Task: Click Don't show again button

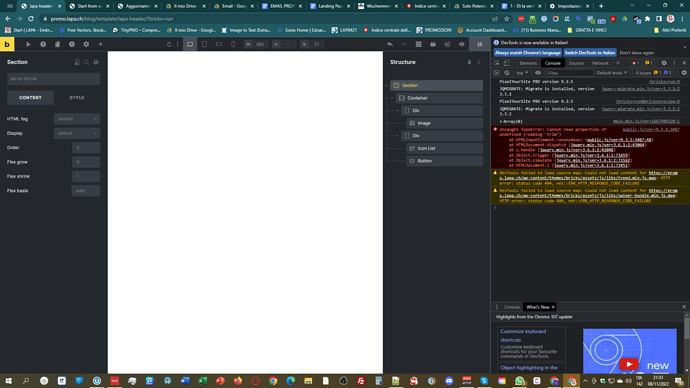Action: tap(636, 53)
